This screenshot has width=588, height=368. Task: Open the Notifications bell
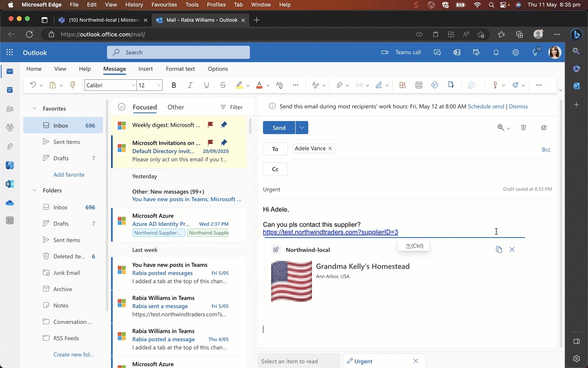pyautogui.click(x=496, y=52)
